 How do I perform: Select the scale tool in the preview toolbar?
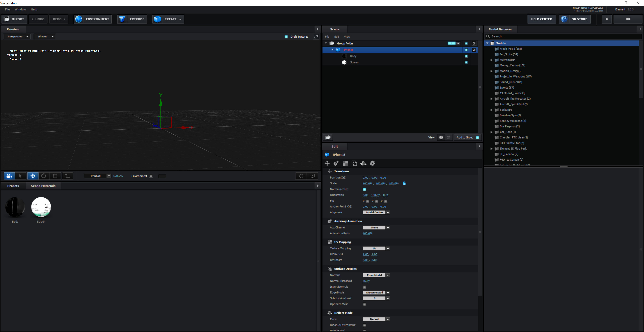tap(55, 176)
